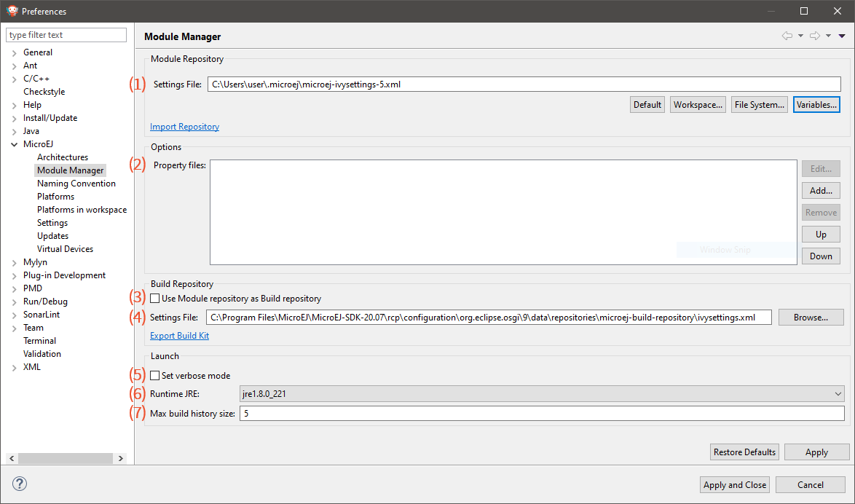Expand the Java category

15,130
